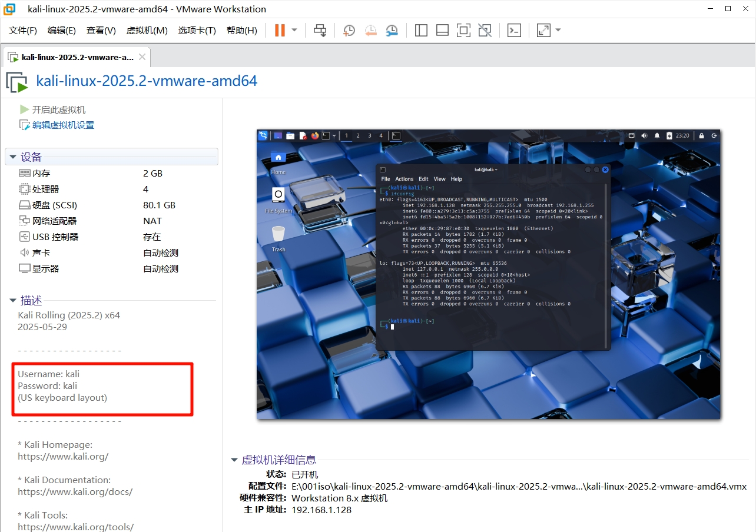Open the snapshot manager

tap(392, 30)
